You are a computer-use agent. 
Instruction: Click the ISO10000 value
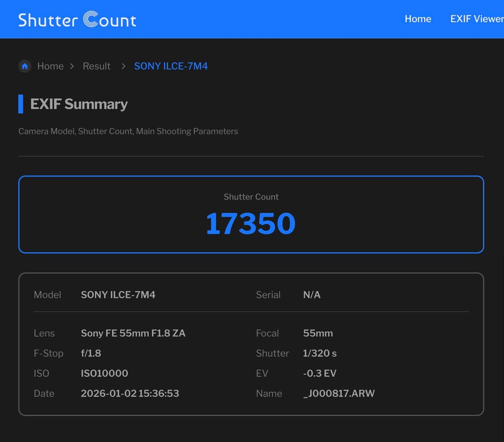click(104, 374)
